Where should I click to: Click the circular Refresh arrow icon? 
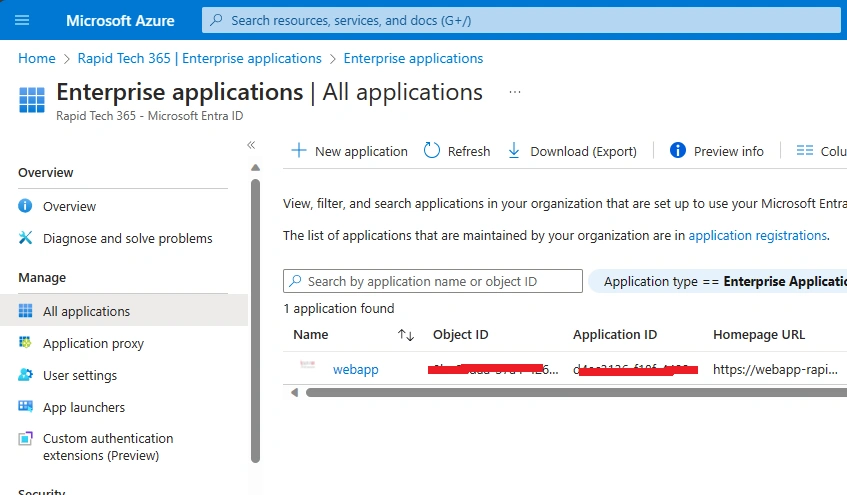point(432,150)
